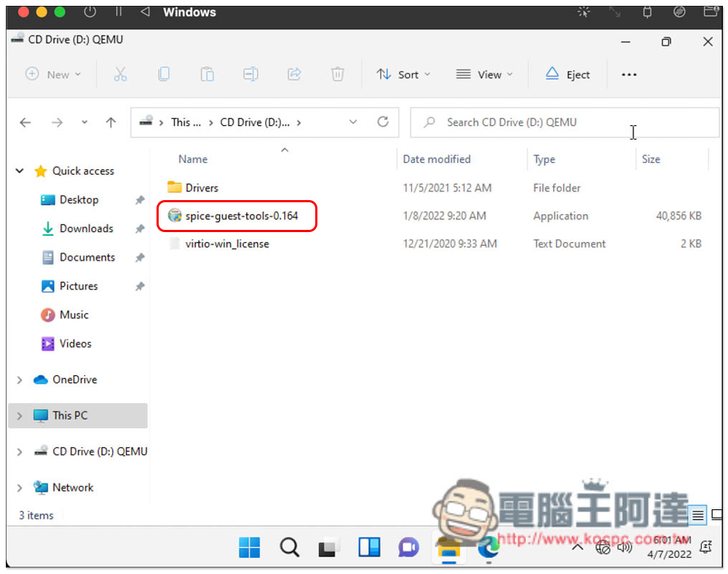Screen dimensions: 728x574
Task: Click 'This ...' breadcrumb segment
Action: tap(186, 122)
